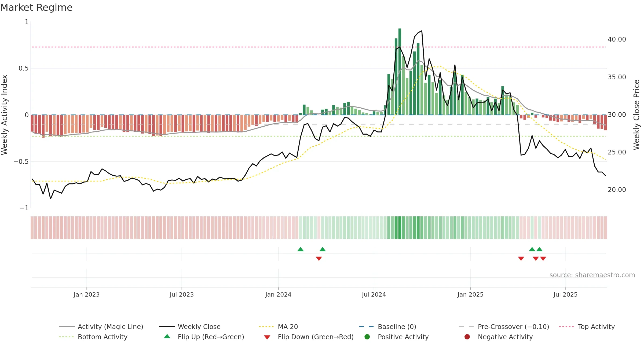Click the weekly close price peak above 40

click(x=422, y=31)
